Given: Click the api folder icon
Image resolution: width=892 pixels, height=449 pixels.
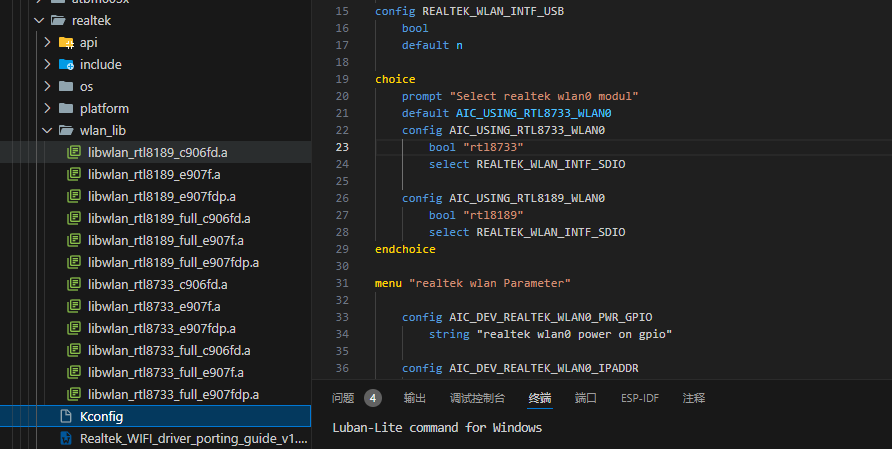Looking at the screenshot, I should point(66,43).
